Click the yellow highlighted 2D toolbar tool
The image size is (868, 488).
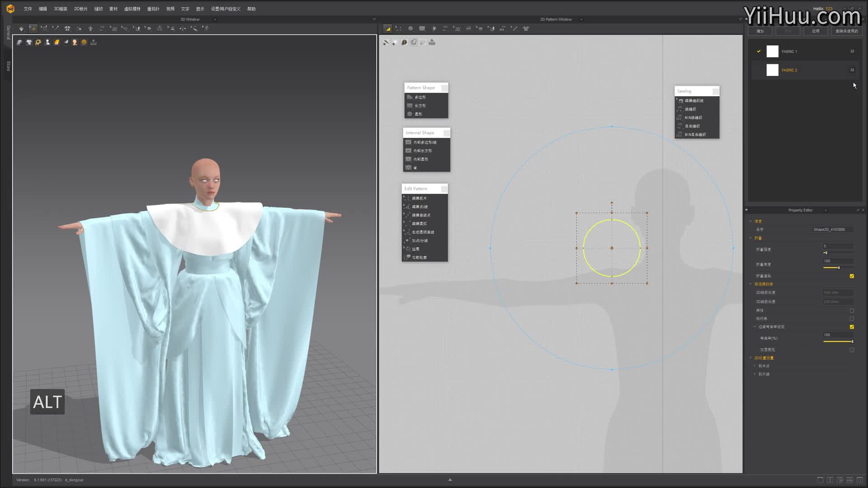point(388,28)
